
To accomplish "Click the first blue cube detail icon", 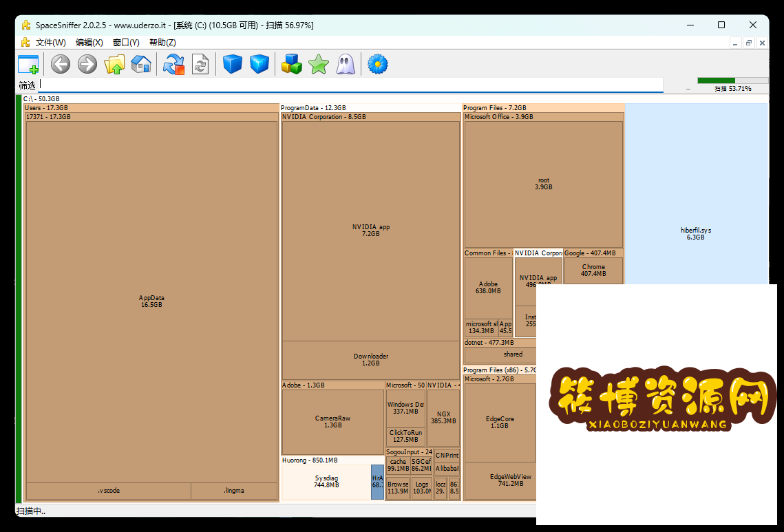I will (233, 65).
